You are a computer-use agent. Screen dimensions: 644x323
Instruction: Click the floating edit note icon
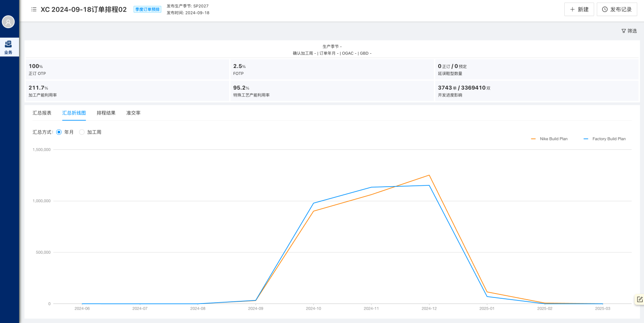640,299
